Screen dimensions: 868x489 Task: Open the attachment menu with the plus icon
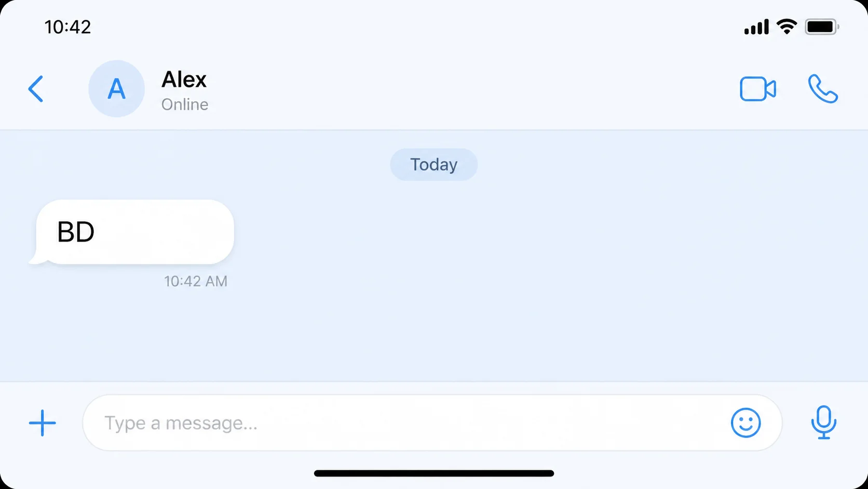42,423
